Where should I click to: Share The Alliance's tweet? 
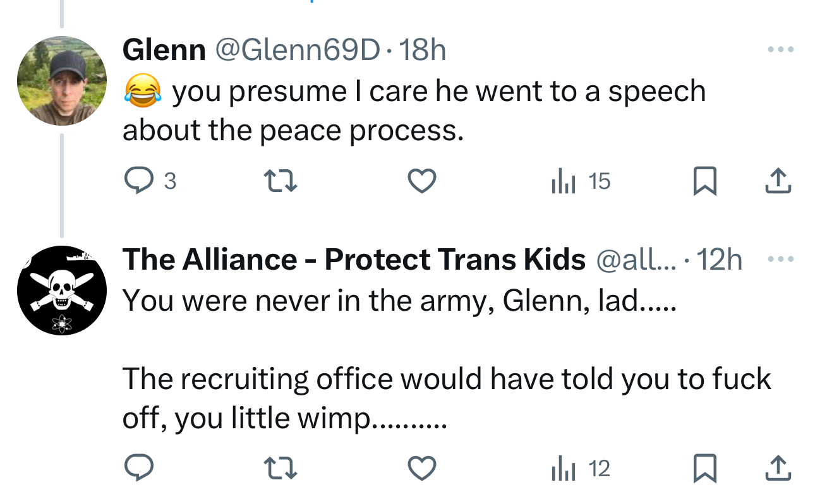pos(778,469)
